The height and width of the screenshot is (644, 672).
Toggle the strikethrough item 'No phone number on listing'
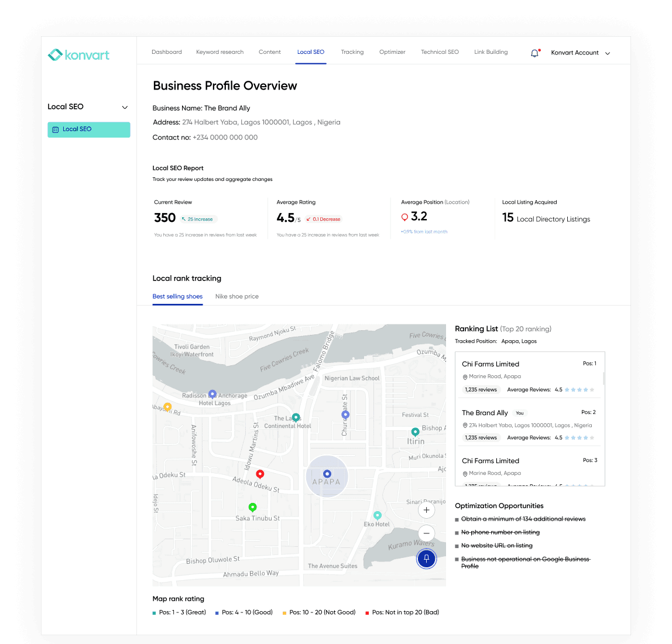click(x=500, y=532)
